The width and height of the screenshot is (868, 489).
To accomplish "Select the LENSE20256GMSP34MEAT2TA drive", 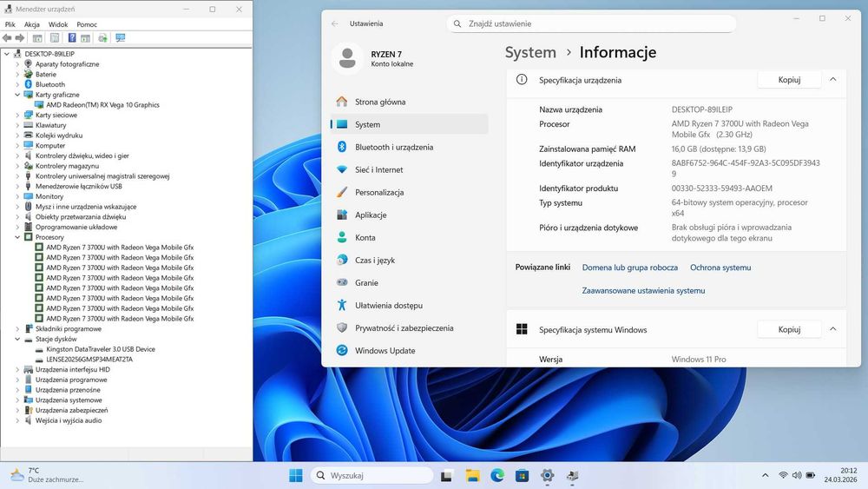I will pos(89,360).
